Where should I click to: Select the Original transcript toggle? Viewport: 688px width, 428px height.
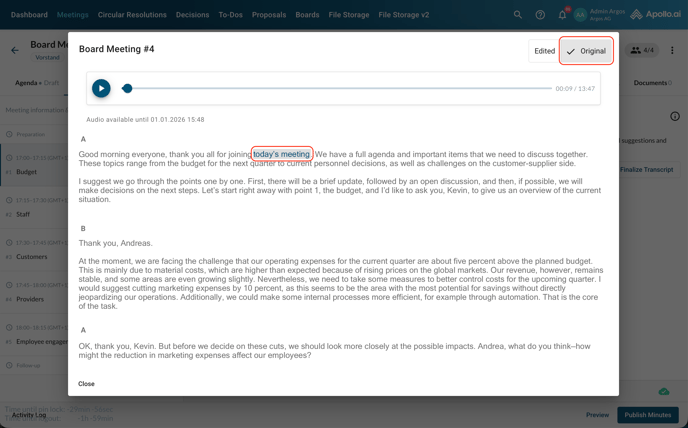point(586,51)
